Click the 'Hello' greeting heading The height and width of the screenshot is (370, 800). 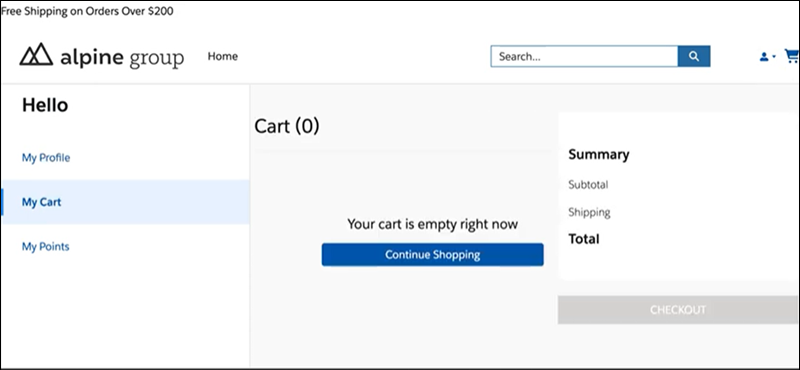pyautogui.click(x=45, y=105)
